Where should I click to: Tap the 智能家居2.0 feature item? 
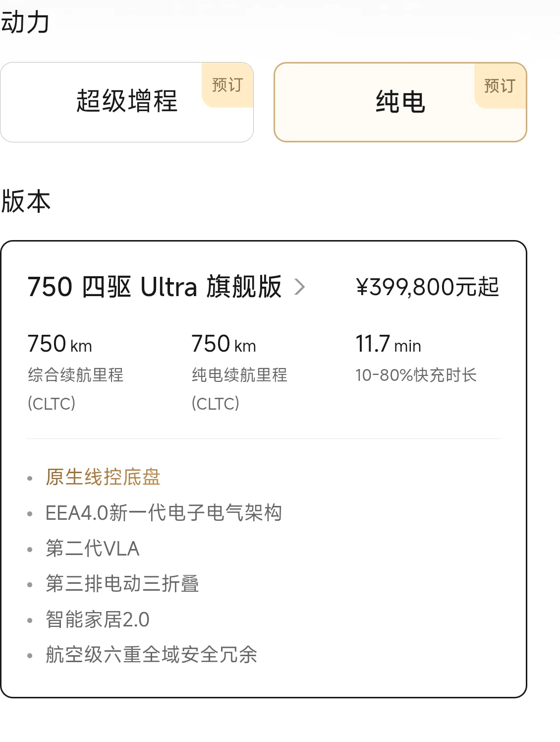(98, 619)
